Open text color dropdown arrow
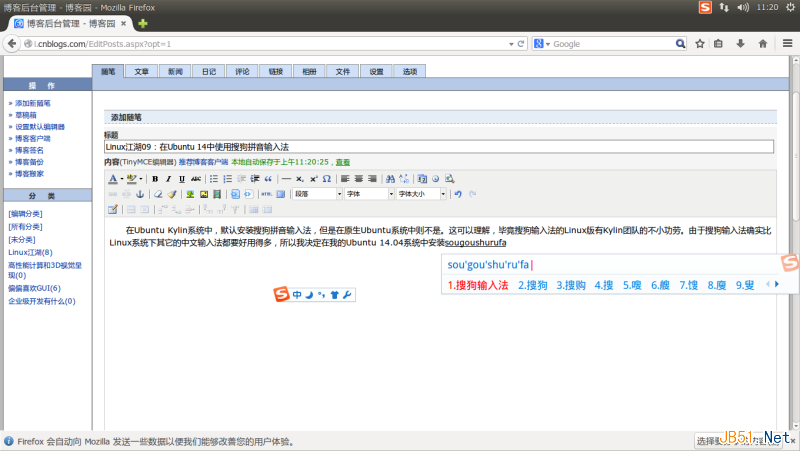This screenshot has height=451, width=800. coord(121,179)
